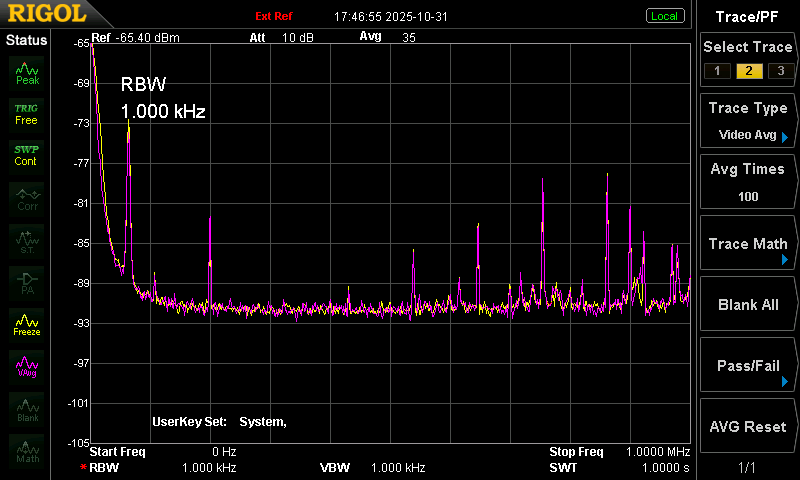This screenshot has width=800, height=480.
Task: Select the highlighted trace 2 option
Action: (749, 71)
